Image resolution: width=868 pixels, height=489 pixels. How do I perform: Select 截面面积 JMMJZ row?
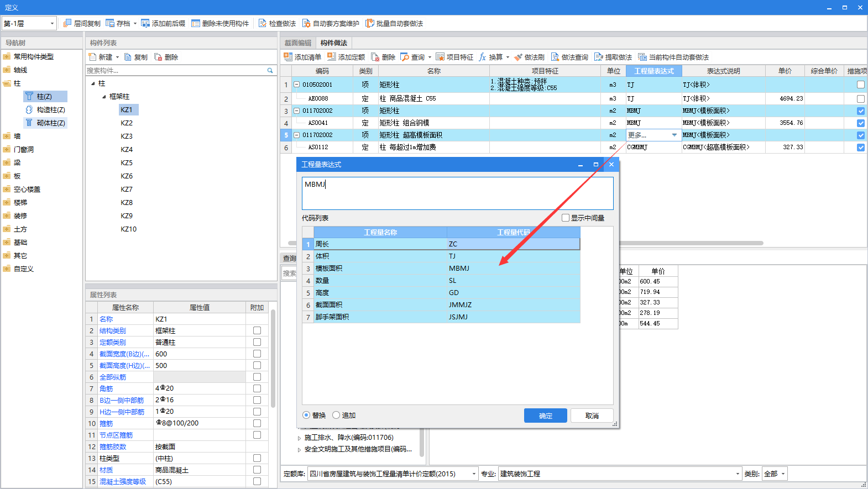[441, 304]
